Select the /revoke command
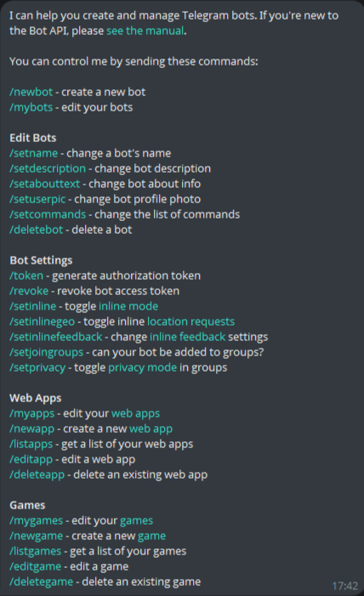Viewport: 364px width, 596px height. tap(29, 291)
